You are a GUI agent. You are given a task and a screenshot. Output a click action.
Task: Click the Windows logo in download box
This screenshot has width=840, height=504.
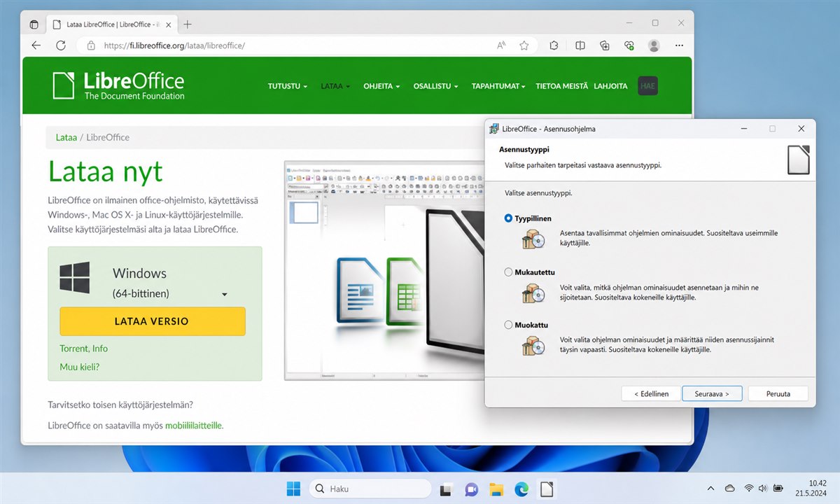tap(74, 277)
